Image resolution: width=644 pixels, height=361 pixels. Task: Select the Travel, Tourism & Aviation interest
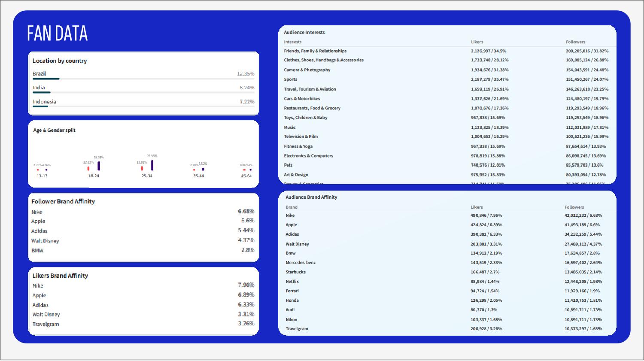click(x=310, y=89)
